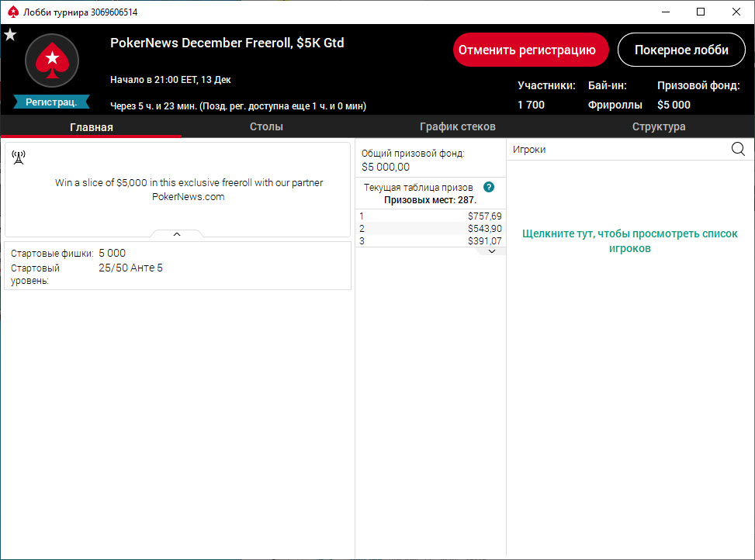Screen dimensions: 755x560
Task: Click the start time Начало в 21:00
Action: coord(171,80)
